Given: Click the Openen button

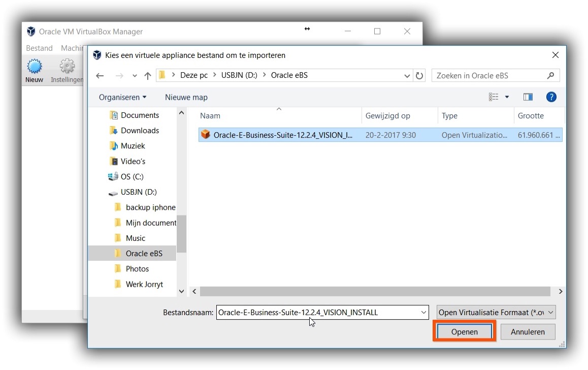Looking at the screenshot, I should tap(464, 332).
